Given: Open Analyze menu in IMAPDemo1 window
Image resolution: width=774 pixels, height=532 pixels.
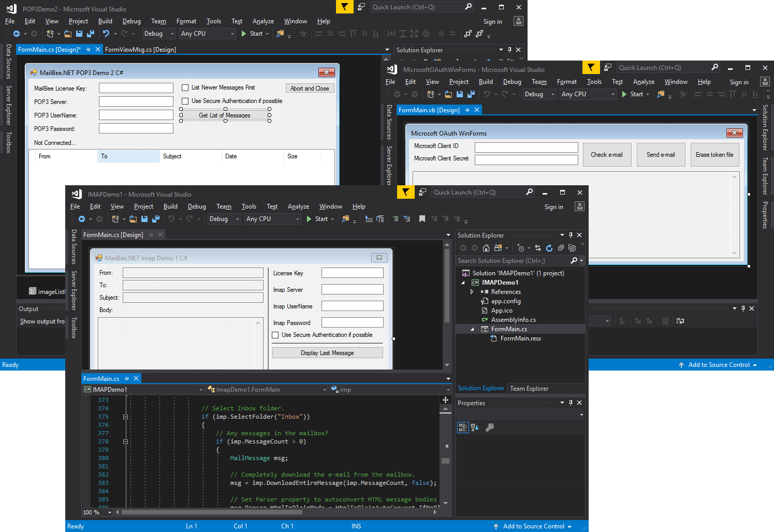Looking at the screenshot, I should pyautogui.click(x=298, y=206).
